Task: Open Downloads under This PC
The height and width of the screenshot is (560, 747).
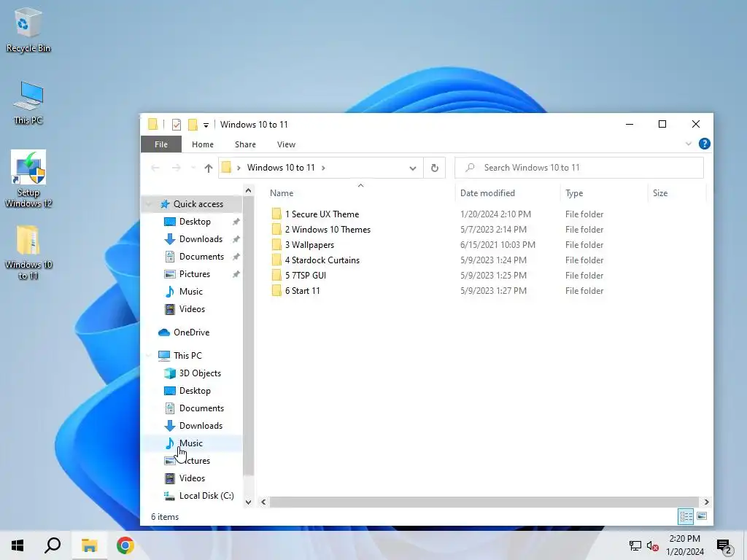Action: click(x=201, y=426)
